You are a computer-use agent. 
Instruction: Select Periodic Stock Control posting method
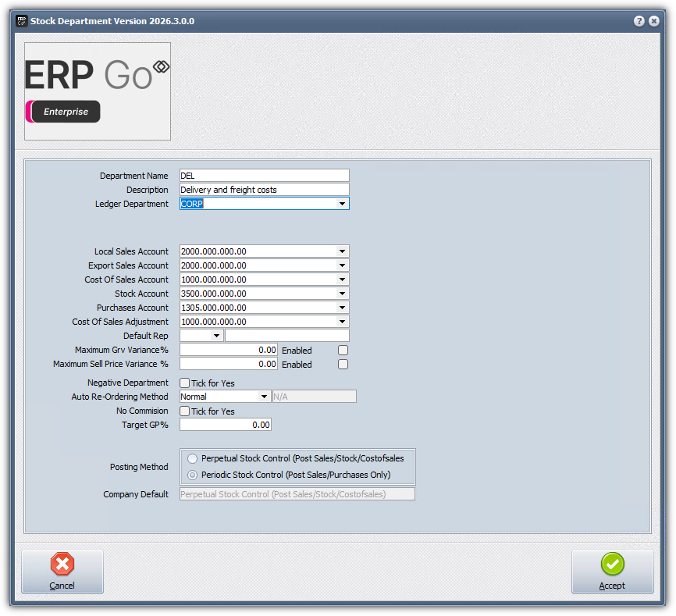point(193,475)
